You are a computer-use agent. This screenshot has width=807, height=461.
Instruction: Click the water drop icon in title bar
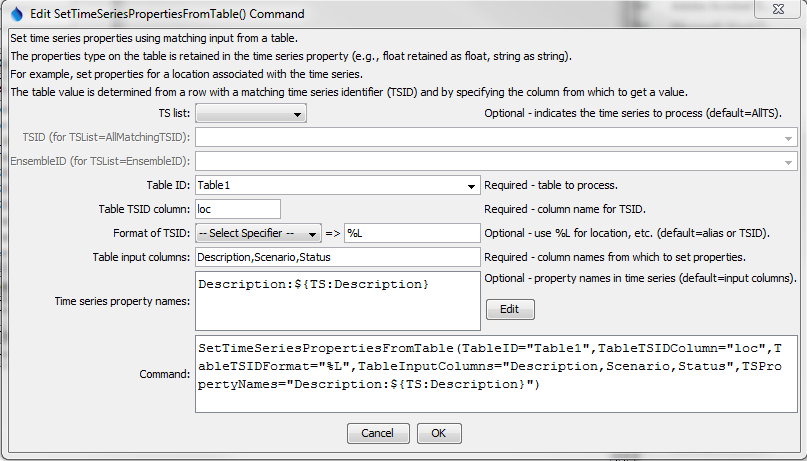point(15,14)
